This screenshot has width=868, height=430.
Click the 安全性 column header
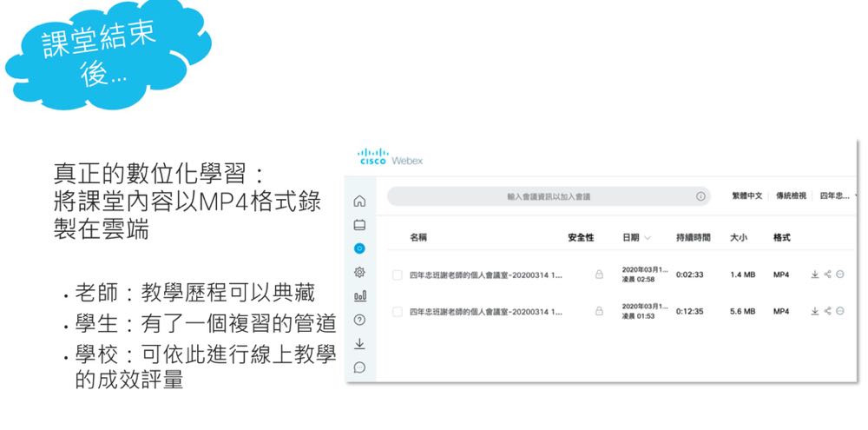pos(581,238)
